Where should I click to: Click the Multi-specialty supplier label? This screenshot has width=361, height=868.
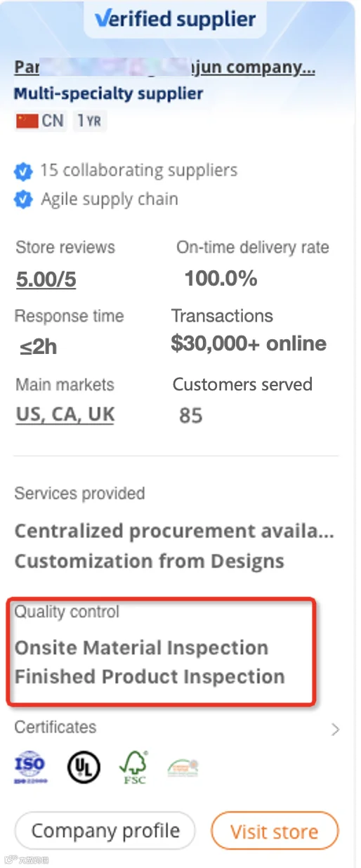click(109, 93)
